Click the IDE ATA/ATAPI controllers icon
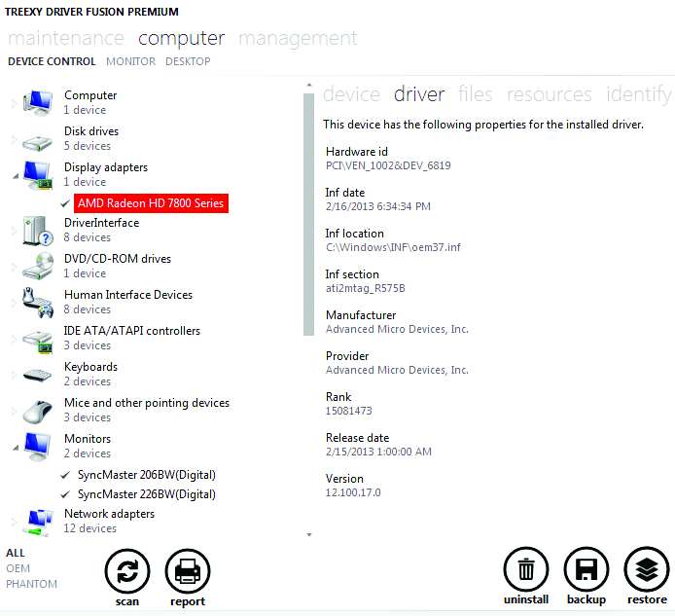The height and width of the screenshot is (616, 675). pyautogui.click(x=38, y=342)
